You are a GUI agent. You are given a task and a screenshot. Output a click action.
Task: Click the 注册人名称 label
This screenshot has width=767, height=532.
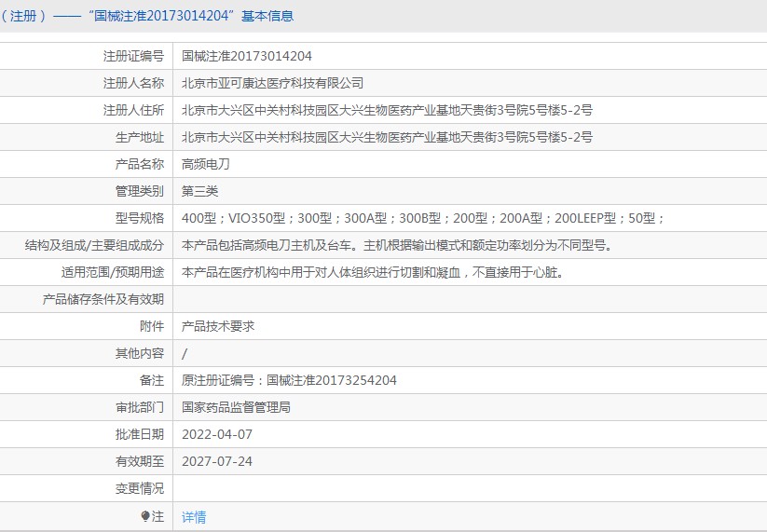(133, 83)
